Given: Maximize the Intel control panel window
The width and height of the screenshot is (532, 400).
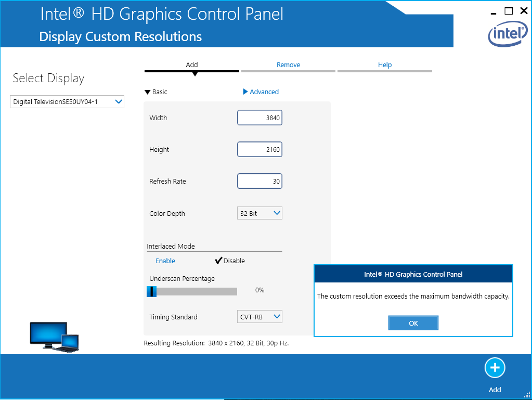Looking at the screenshot, I should click(x=509, y=11).
